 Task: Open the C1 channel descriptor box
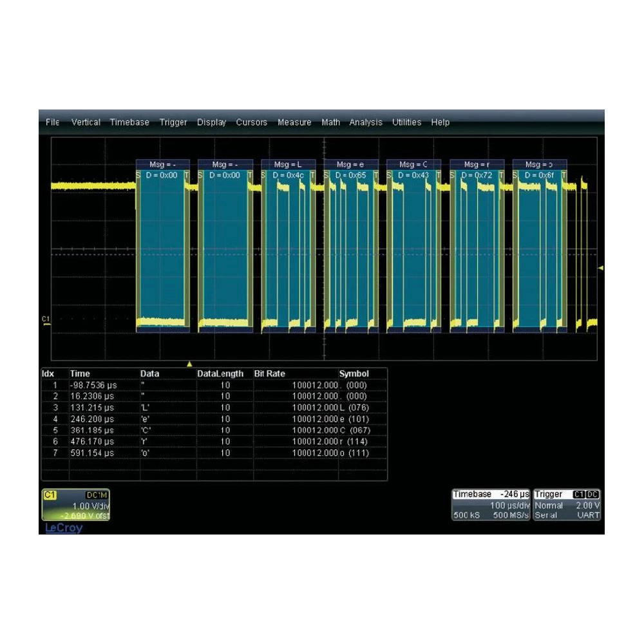click(x=75, y=505)
